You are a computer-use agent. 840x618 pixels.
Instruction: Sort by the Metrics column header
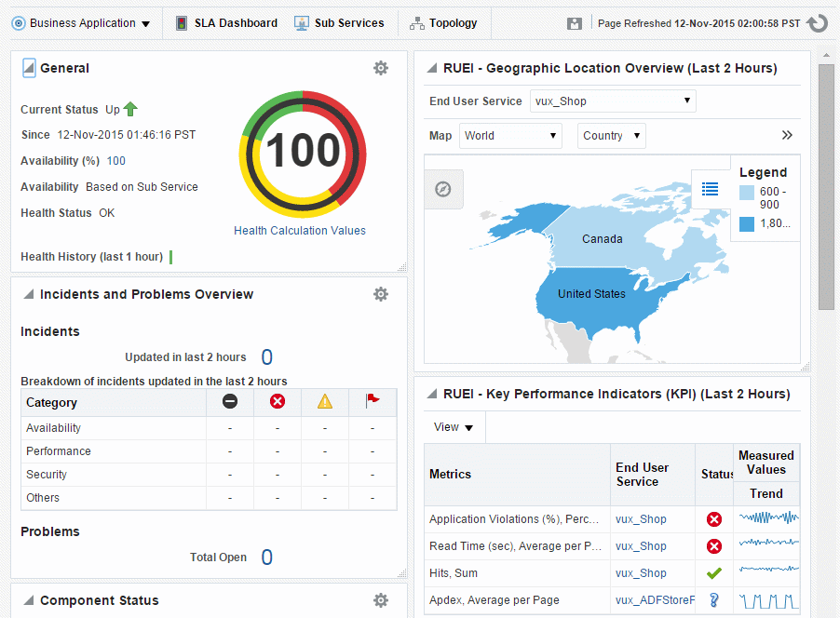(517, 475)
